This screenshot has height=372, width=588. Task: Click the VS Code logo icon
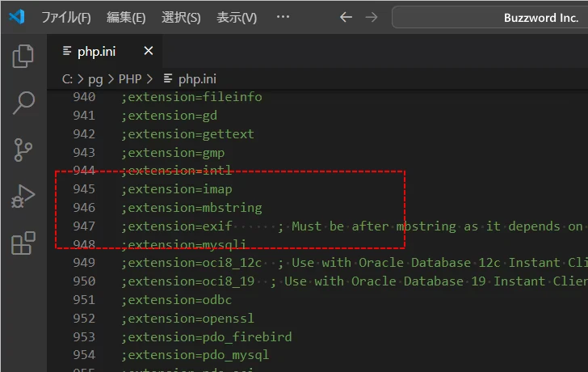[x=17, y=17]
